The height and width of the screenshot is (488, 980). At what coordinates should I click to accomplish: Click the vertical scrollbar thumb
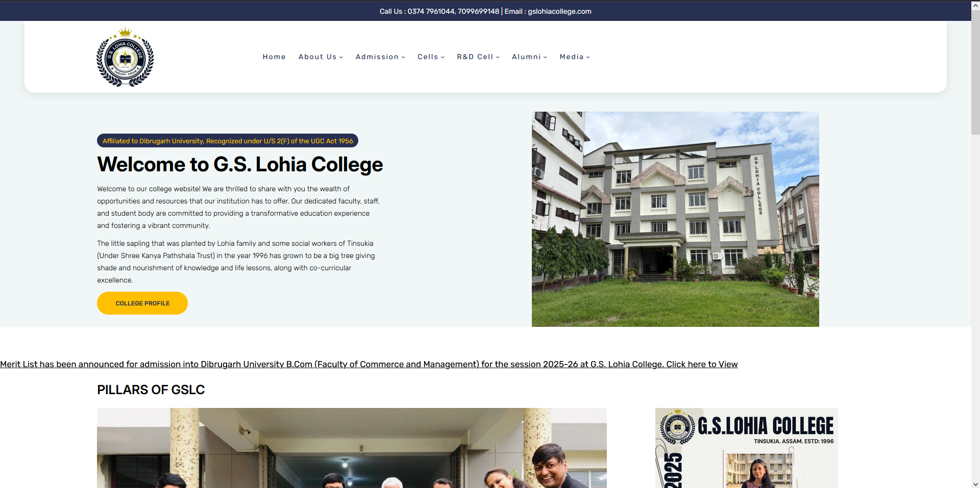[x=975, y=71]
